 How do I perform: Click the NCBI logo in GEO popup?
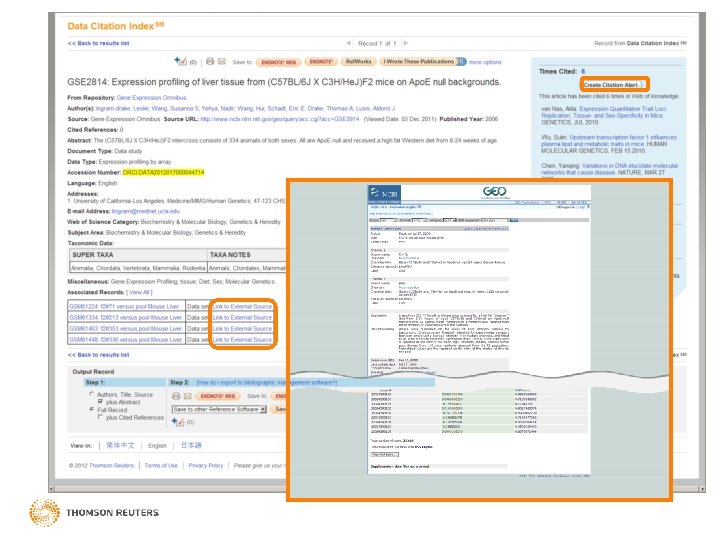384,193
